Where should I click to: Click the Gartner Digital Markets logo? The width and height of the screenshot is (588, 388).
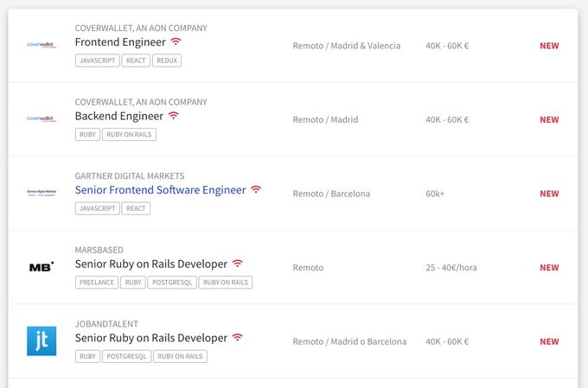[42, 193]
